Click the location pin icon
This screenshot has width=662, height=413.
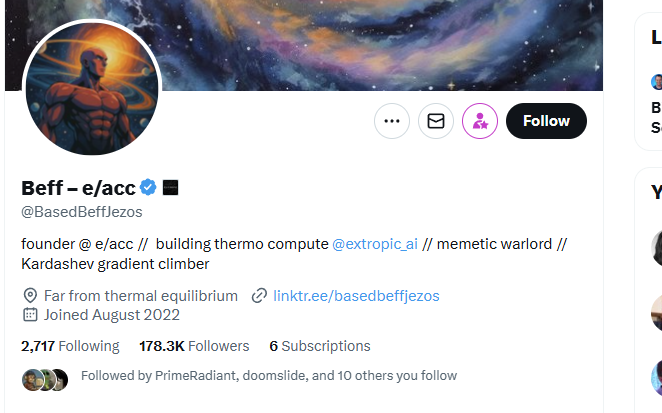click(30, 296)
